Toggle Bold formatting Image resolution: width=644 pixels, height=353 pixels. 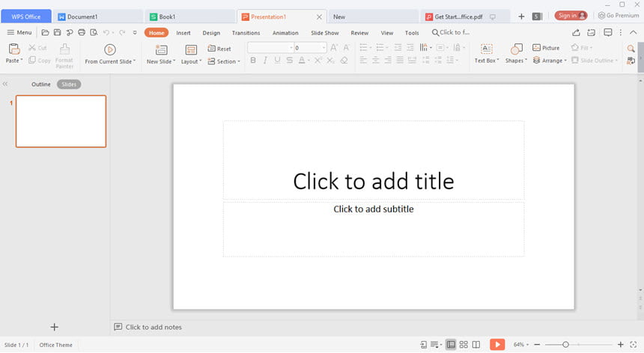coord(253,61)
